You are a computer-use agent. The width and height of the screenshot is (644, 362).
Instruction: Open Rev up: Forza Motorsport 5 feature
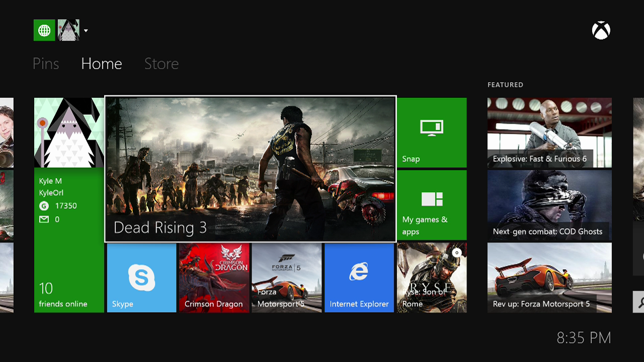pyautogui.click(x=549, y=277)
